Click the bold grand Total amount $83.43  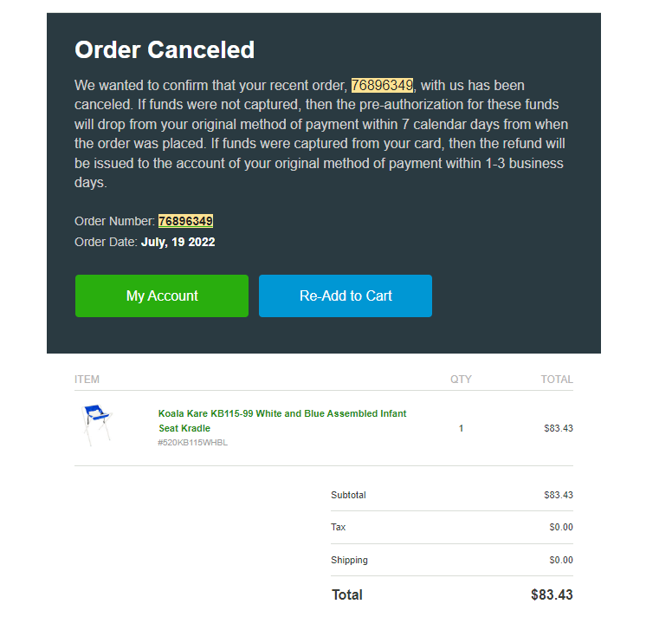552,595
